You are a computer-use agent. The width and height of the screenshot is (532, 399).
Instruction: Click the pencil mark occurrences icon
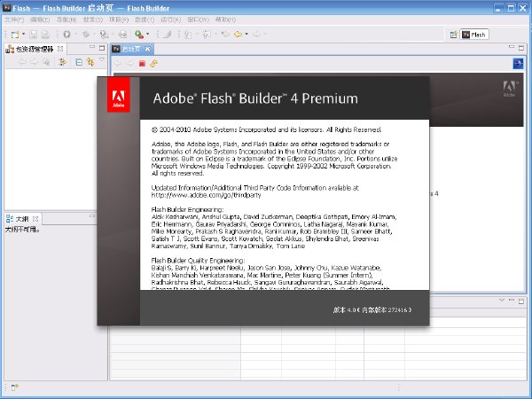(167, 35)
